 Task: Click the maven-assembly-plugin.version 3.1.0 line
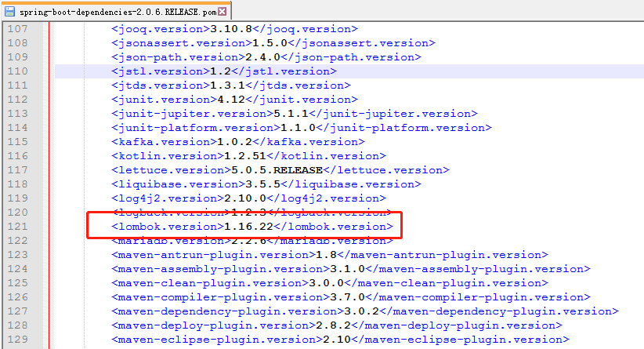pyautogui.click(x=351, y=269)
